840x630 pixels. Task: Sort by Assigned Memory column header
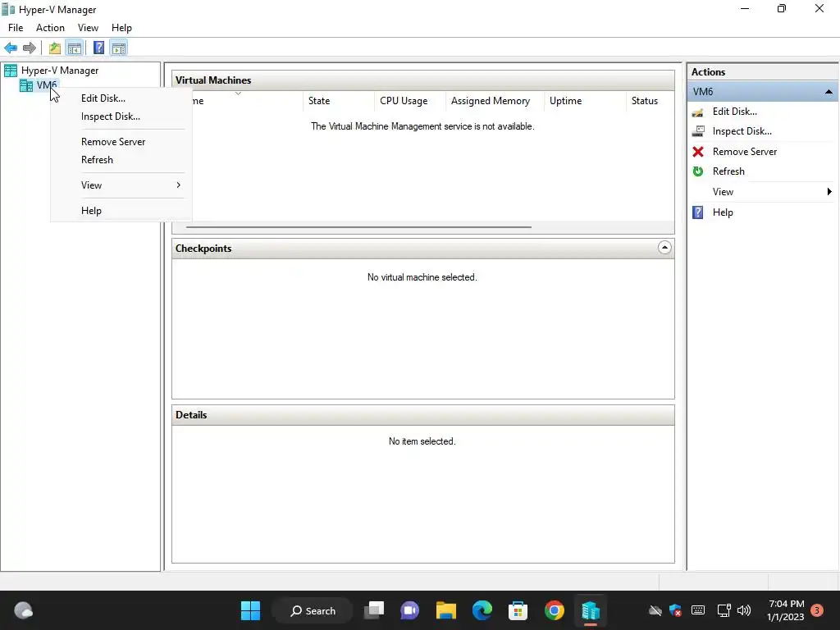click(x=495, y=101)
